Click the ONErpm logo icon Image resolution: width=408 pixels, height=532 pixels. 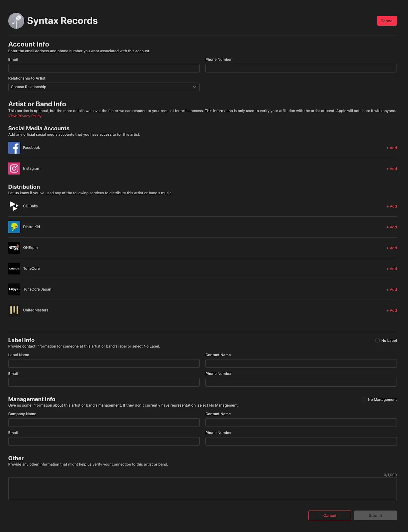click(x=14, y=248)
